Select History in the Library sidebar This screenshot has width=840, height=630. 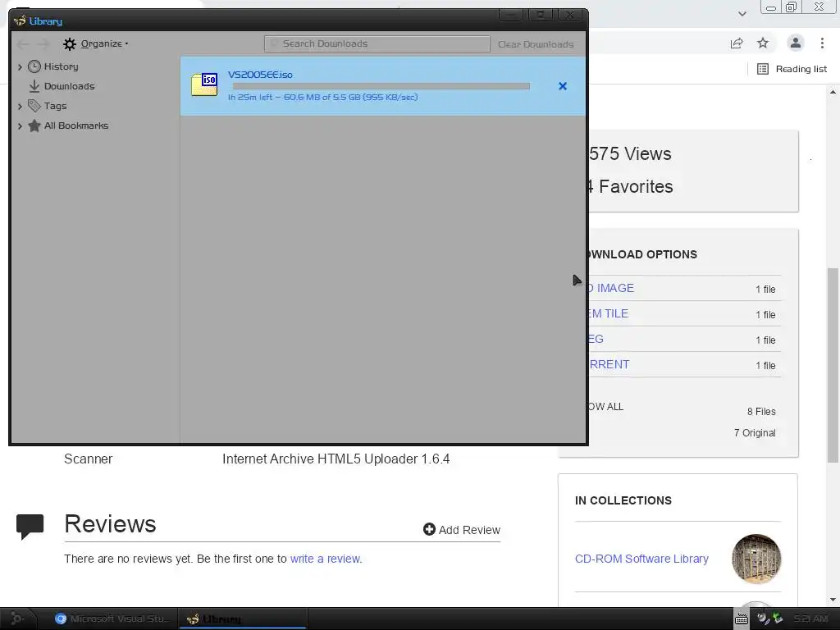tap(61, 66)
